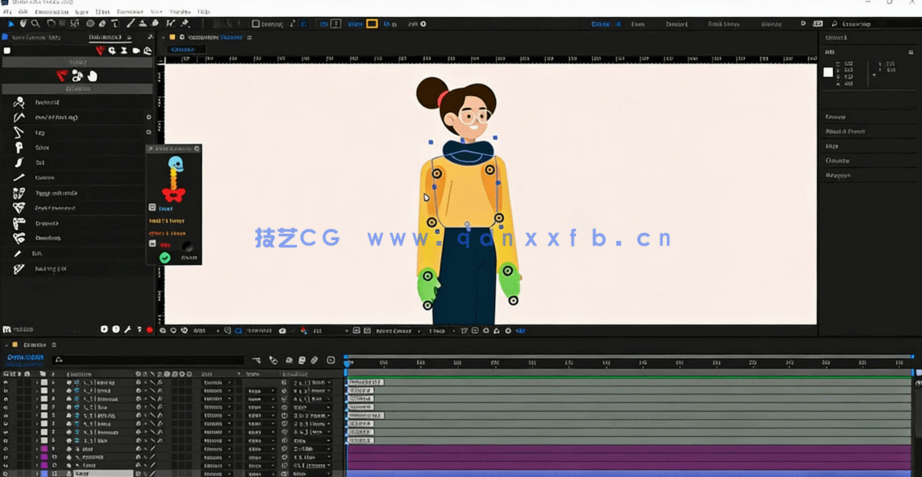Select the Brush tool

tap(131, 24)
